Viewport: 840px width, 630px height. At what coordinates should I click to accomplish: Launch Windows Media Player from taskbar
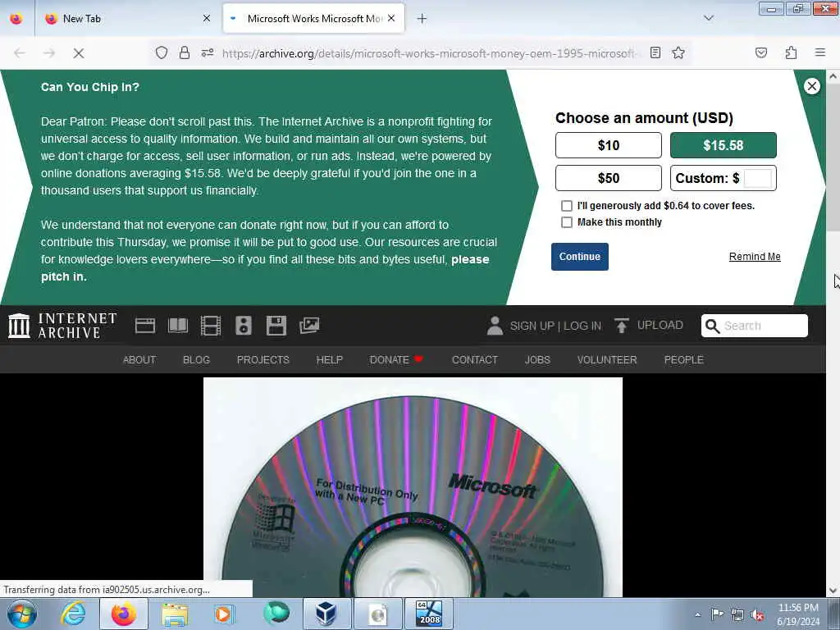coord(225,614)
